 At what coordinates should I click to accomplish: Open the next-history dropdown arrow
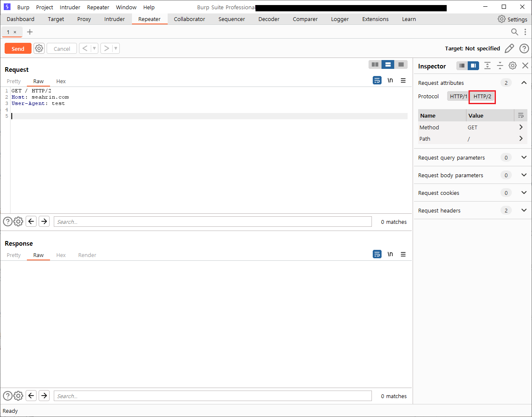(x=116, y=48)
